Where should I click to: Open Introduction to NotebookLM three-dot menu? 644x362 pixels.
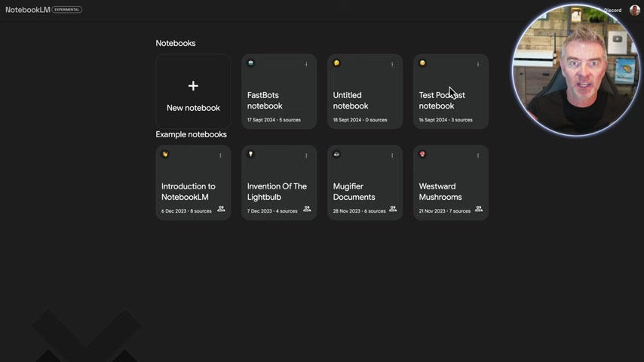220,155
